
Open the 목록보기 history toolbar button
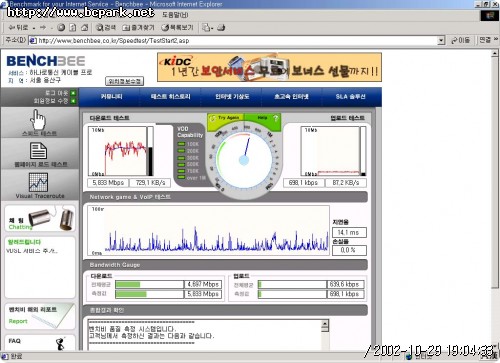point(177,28)
